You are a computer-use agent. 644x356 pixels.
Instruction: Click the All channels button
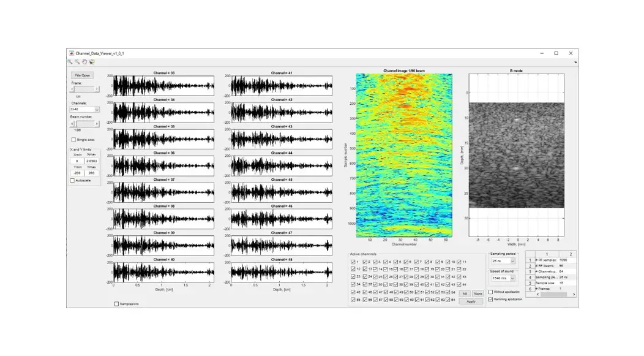click(x=465, y=294)
